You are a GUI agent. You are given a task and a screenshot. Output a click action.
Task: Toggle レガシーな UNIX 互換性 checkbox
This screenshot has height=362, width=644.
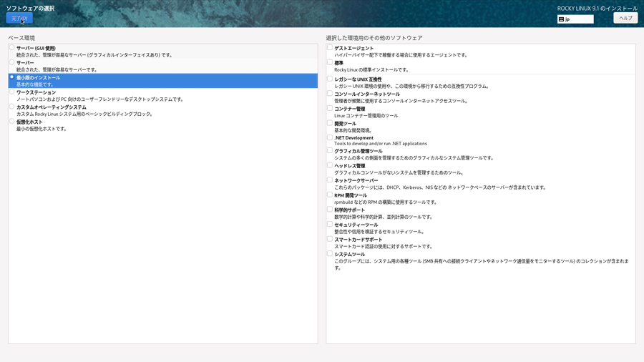pyautogui.click(x=330, y=79)
